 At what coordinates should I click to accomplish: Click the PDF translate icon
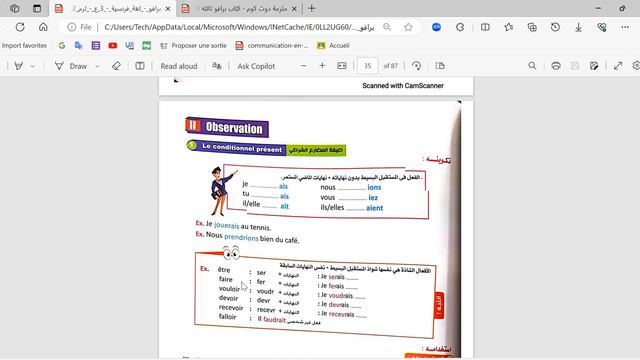(x=217, y=66)
